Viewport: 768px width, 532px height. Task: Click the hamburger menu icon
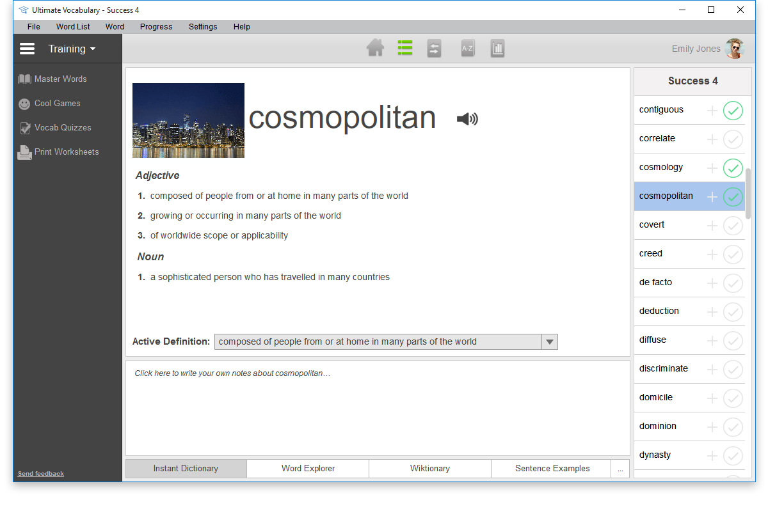click(x=27, y=49)
